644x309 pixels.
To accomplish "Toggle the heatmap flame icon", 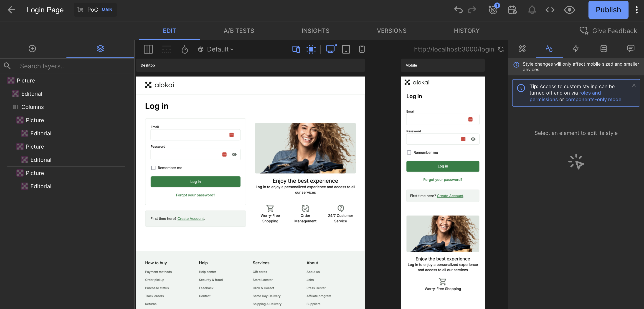I will (x=185, y=49).
